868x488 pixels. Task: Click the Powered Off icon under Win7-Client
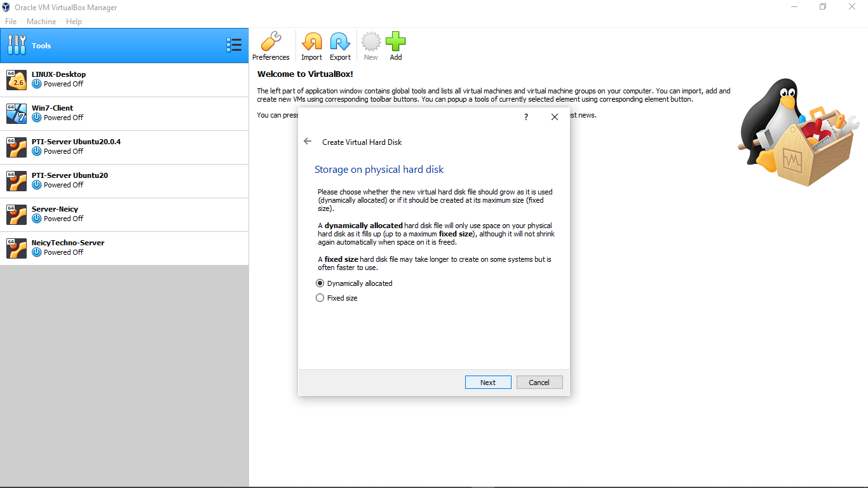pos(37,118)
